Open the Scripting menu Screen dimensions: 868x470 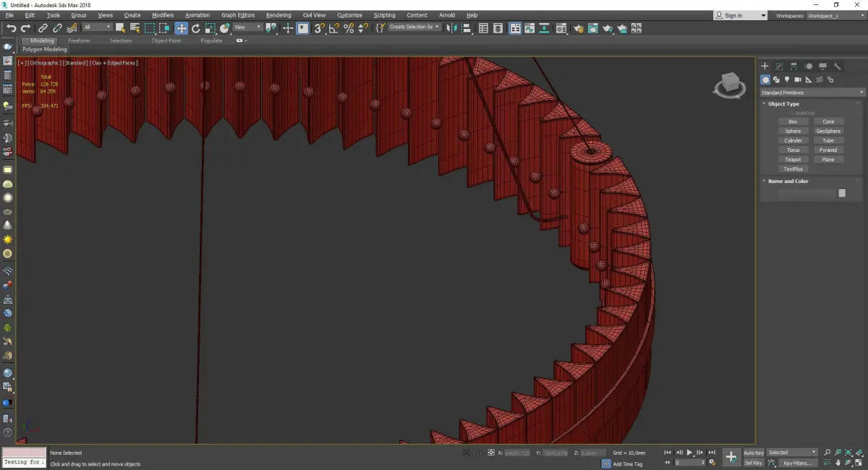[x=384, y=15]
